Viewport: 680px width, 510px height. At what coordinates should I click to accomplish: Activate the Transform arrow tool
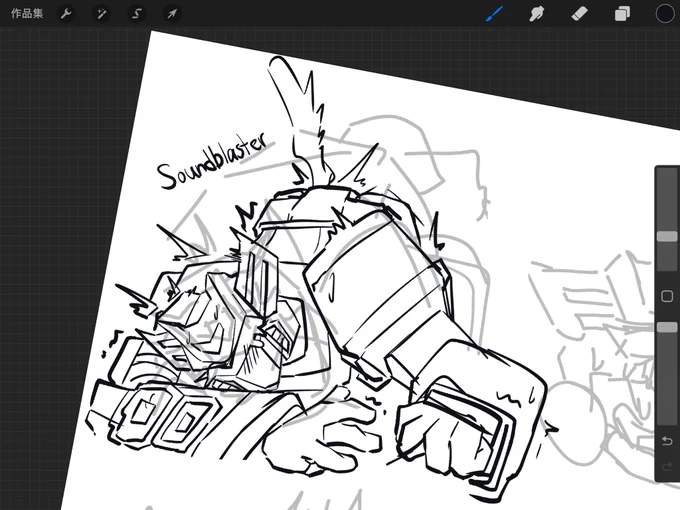click(172, 14)
